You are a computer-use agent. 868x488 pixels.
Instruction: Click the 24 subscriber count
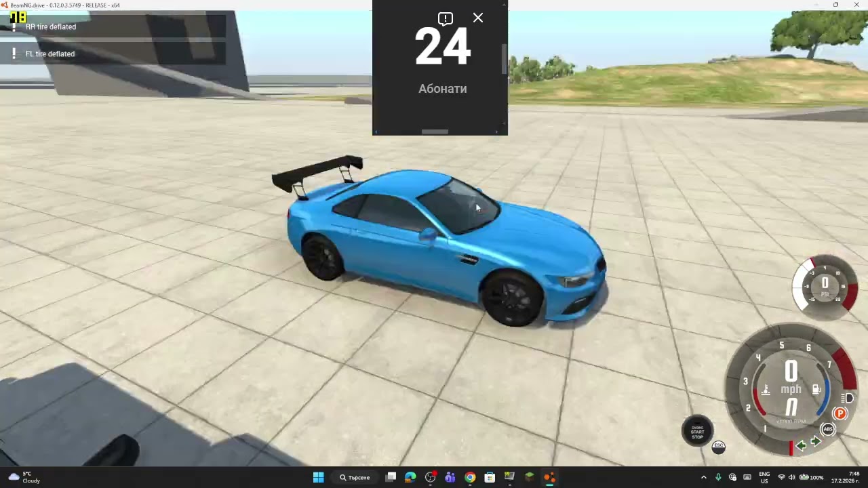(x=442, y=47)
